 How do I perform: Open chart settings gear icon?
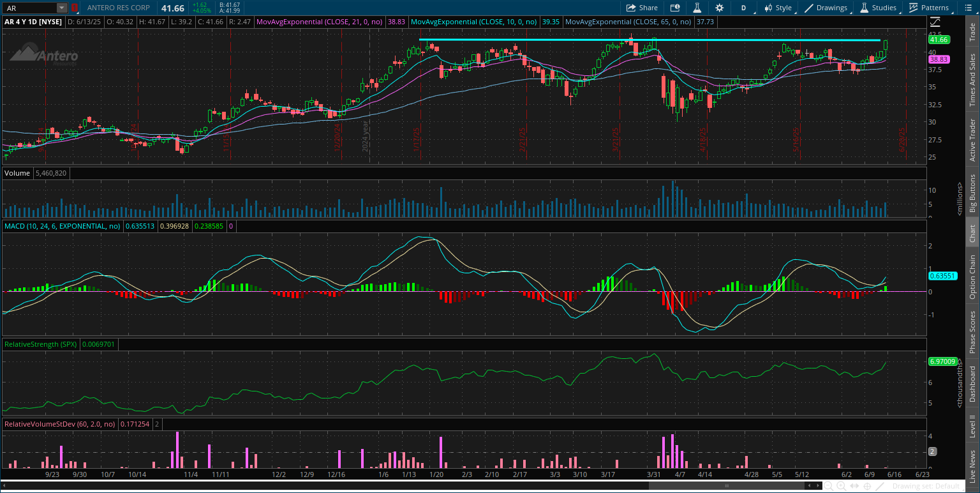[x=720, y=8]
